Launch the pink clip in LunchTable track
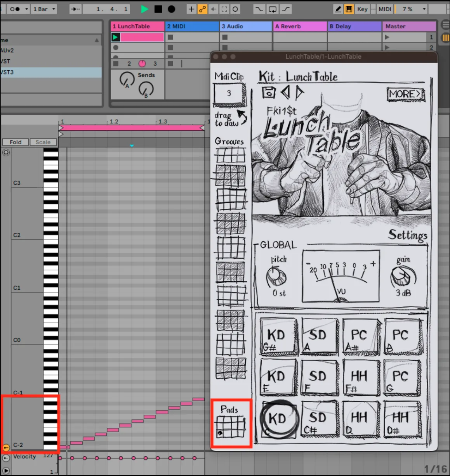The image size is (450, 476). point(115,37)
